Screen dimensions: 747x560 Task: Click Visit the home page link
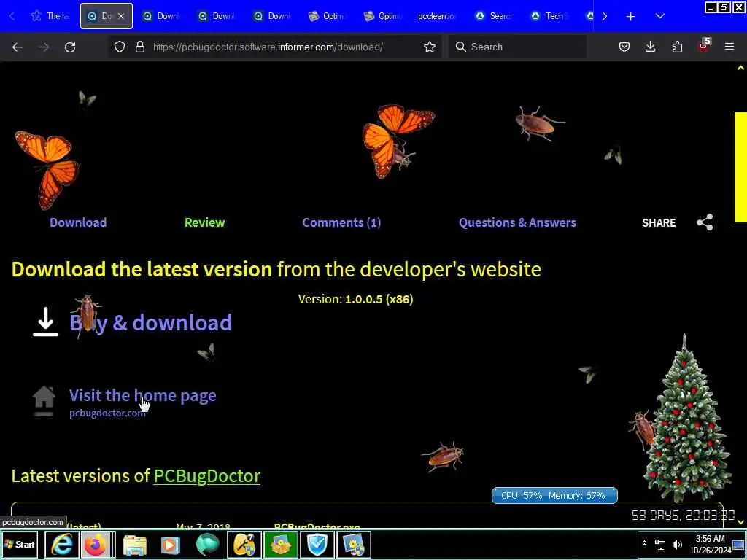point(142,395)
